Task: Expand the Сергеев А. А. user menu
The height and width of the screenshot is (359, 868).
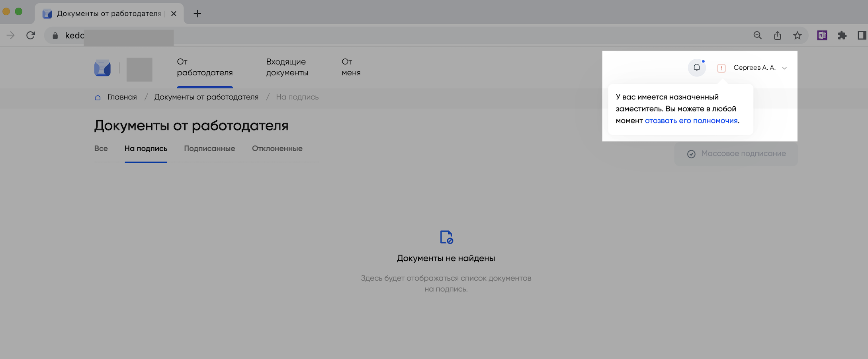Action: click(760, 68)
